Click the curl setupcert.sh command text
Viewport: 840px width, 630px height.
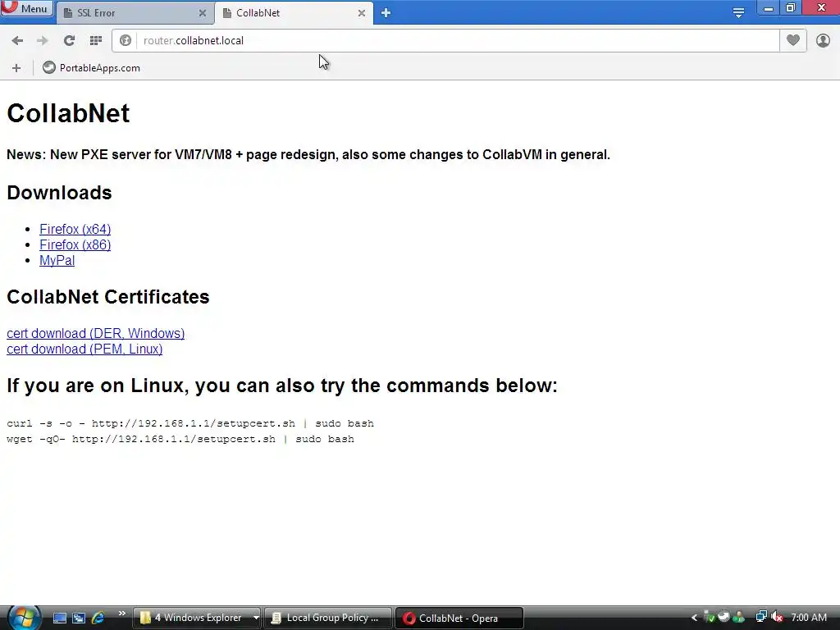pos(190,423)
